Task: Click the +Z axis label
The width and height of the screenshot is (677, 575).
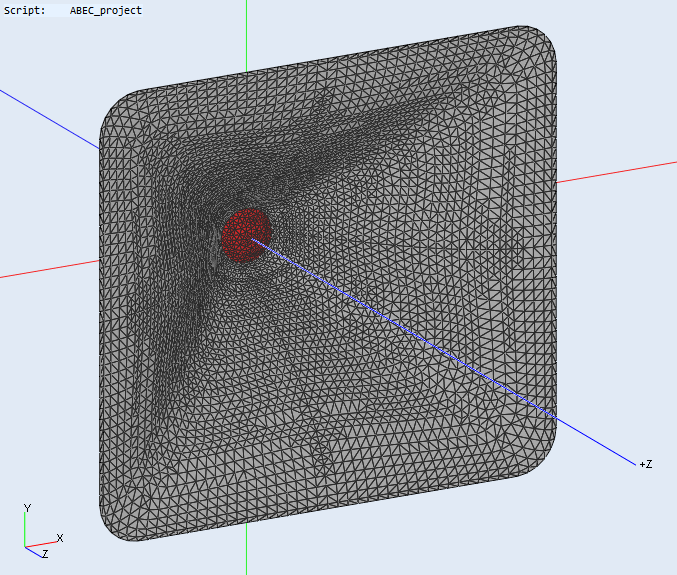Action: [646, 464]
